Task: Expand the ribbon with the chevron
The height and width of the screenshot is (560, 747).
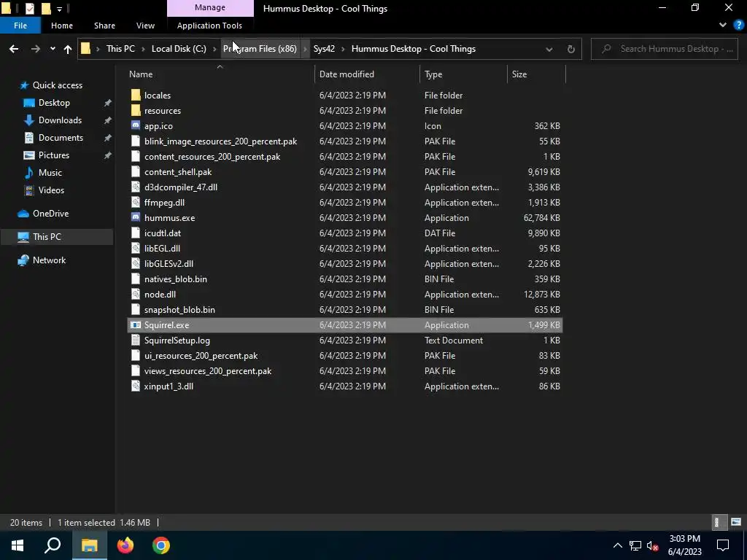Action: coord(723,25)
